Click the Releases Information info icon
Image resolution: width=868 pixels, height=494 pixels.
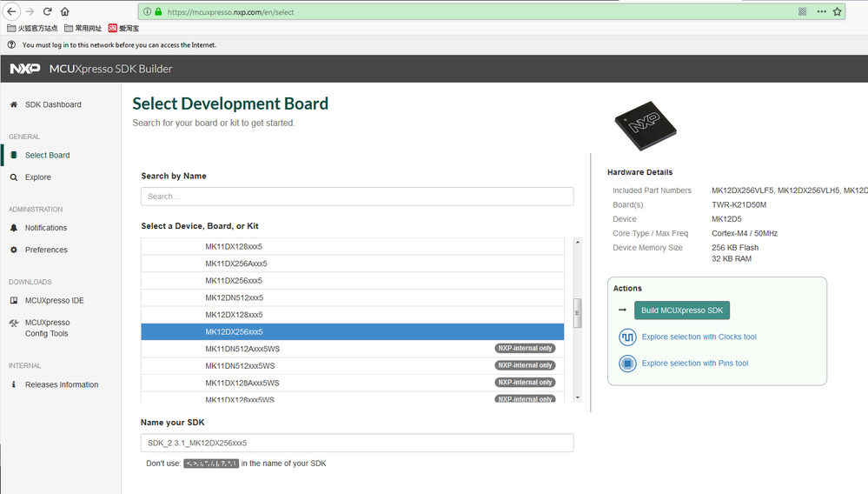[x=14, y=384]
